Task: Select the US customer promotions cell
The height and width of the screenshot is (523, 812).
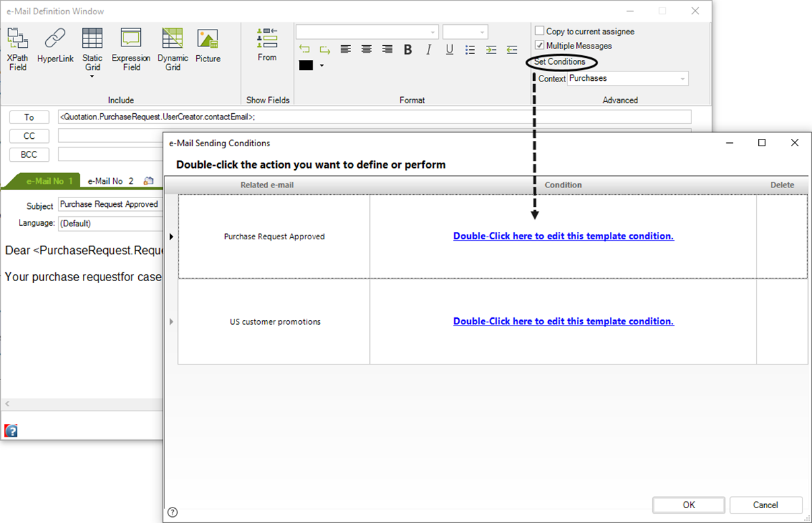Action: [x=274, y=321]
